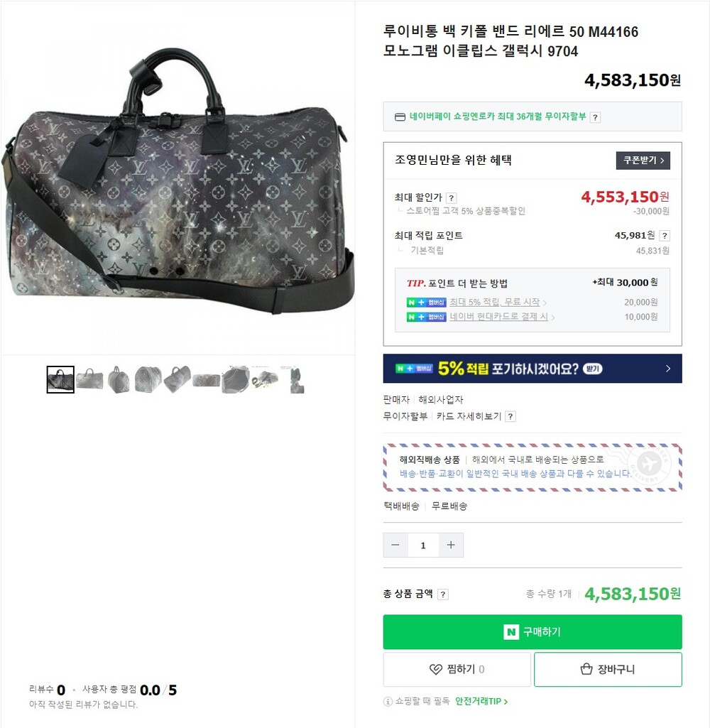The height and width of the screenshot is (728, 710).
Task: Click the quantity input field showing 1
Action: 423,545
